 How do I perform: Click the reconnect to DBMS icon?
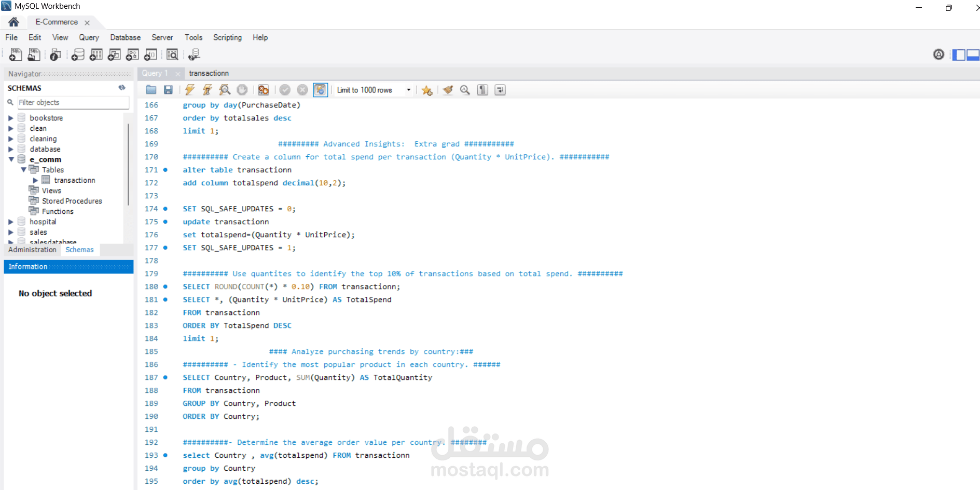(x=194, y=55)
